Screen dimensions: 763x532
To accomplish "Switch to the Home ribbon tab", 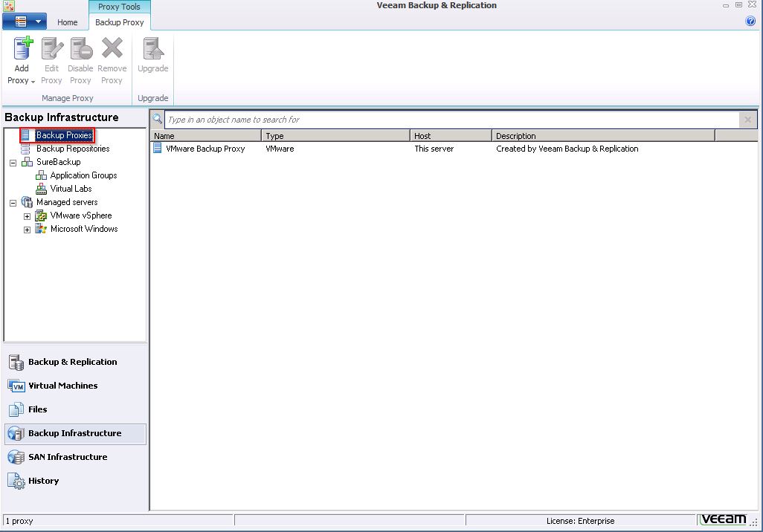I will [68, 22].
